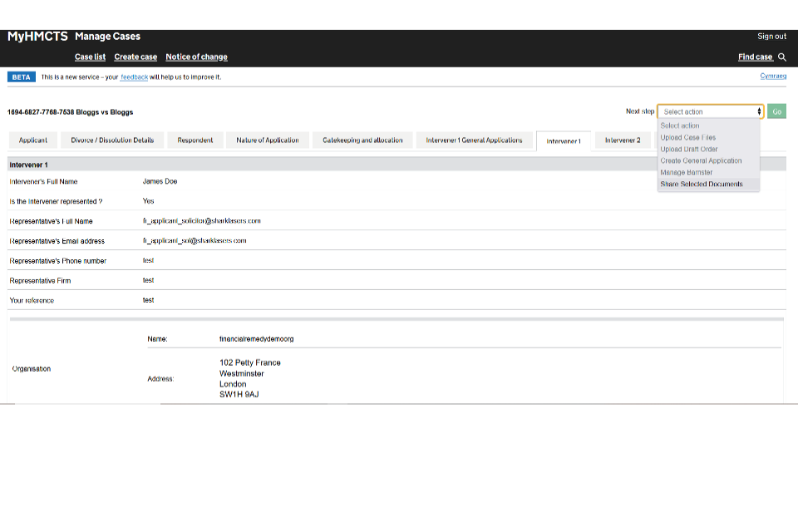Choose Upload Case Files option
The image size is (798, 532).
(687, 138)
